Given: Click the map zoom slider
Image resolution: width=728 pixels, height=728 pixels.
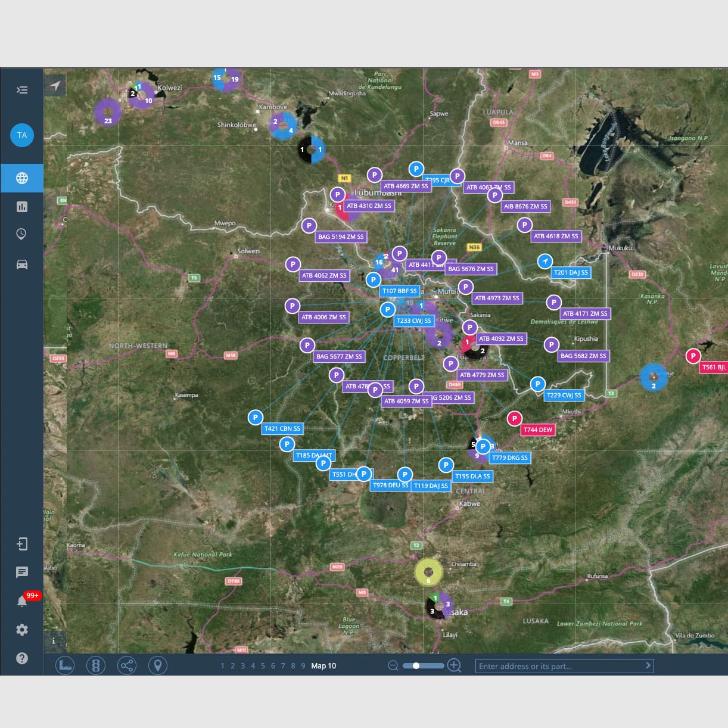Looking at the screenshot, I should tap(424, 665).
